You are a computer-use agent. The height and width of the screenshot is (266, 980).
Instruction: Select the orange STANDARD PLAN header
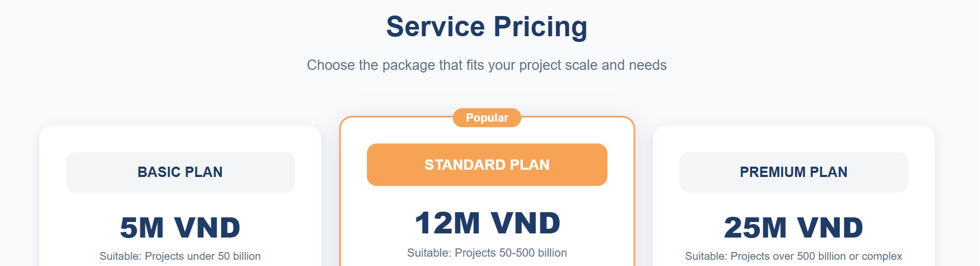pyautogui.click(x=487, y=165)
